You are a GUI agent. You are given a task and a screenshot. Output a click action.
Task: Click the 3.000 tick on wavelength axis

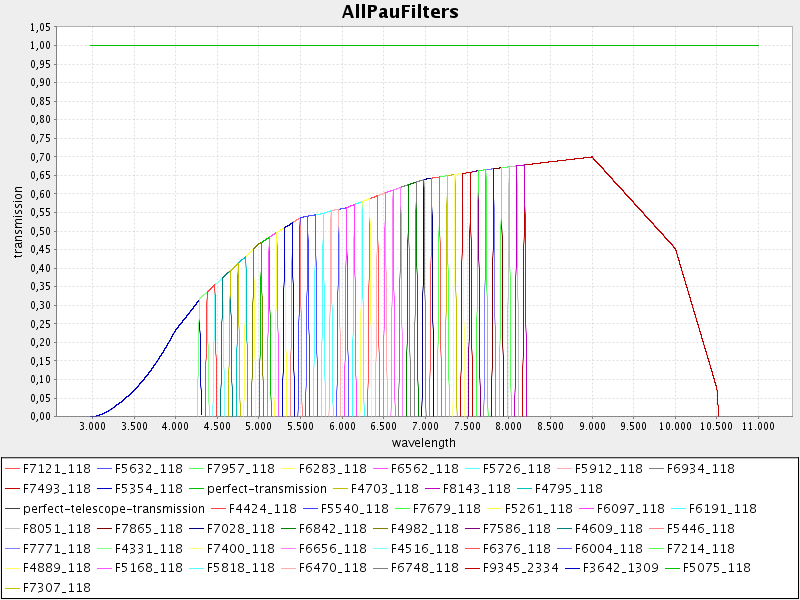[x=92, y=427]
